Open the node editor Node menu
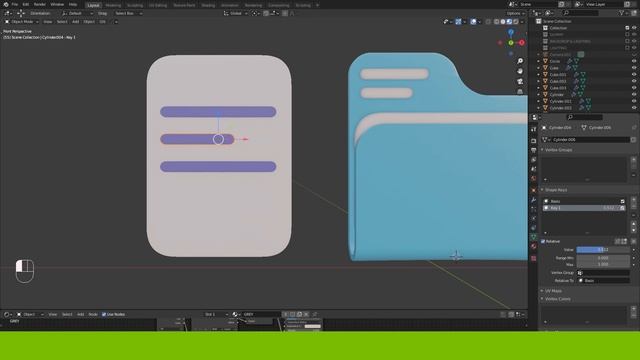The height and width of the screenshot is (360, 640). (x=93, y=314)
